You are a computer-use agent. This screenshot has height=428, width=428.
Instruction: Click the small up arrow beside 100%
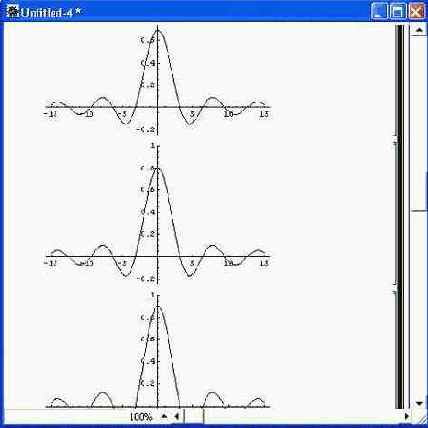tap(164, 416)
